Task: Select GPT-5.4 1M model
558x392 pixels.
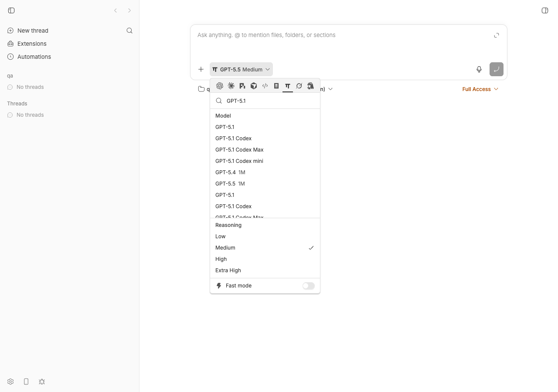Action: point(265,172)
